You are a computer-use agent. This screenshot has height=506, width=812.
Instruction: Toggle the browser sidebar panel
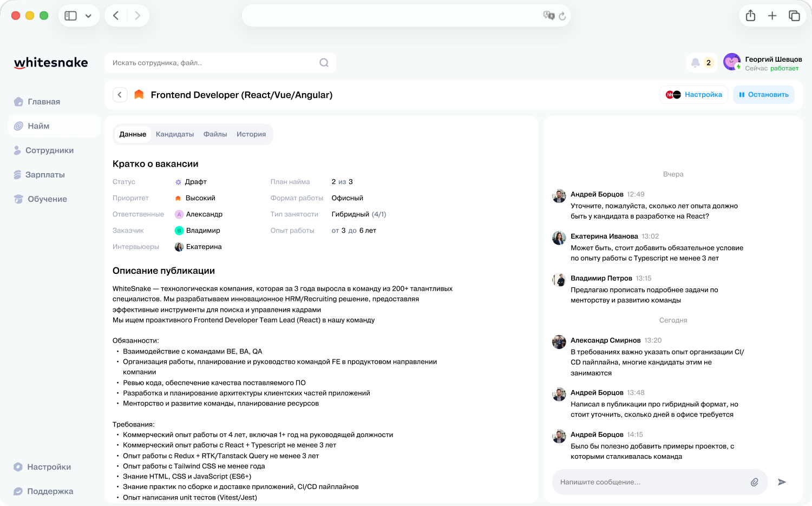[71, 16]
